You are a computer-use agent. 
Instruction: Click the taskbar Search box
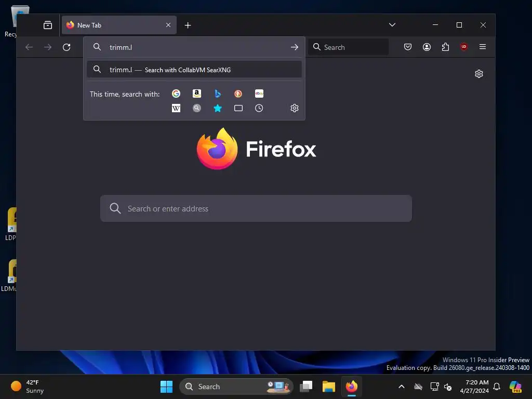(236, 387)
